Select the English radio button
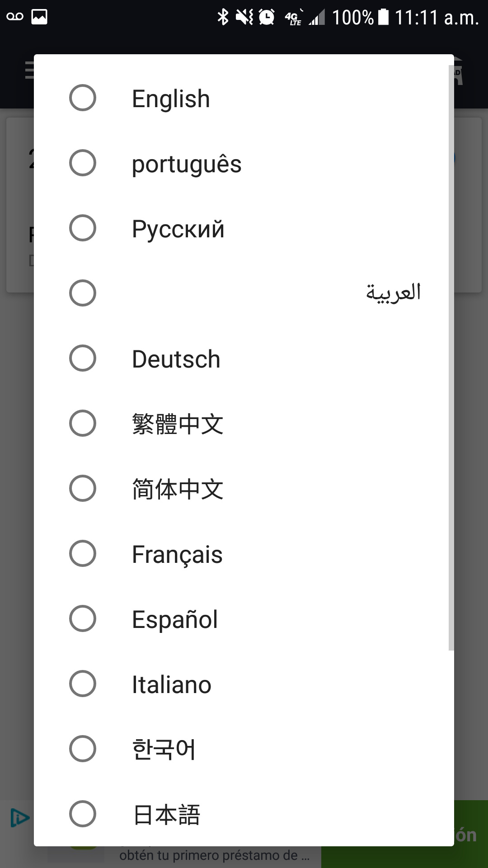The height and width of the screenshot is (868, 488). (x=83, y=98)
